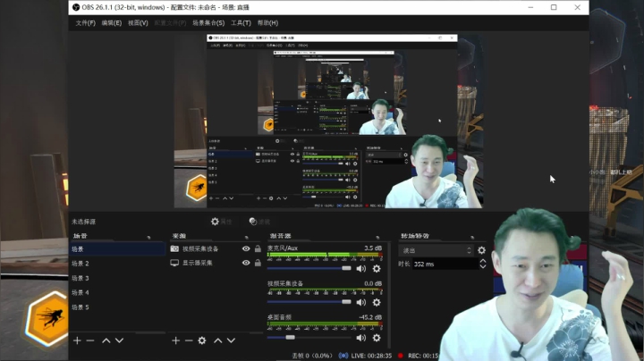Click the monitor icon of 显示器采集 source

tap(174, 263)
